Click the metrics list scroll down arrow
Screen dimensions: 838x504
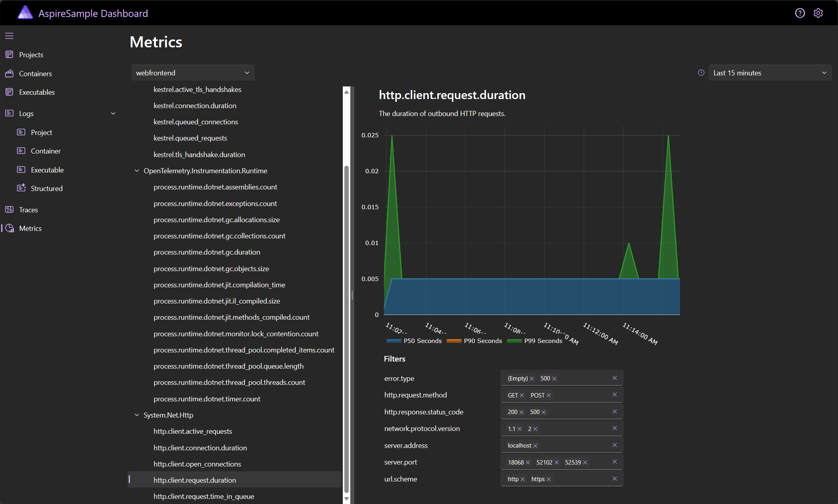[x=346, y=498]
